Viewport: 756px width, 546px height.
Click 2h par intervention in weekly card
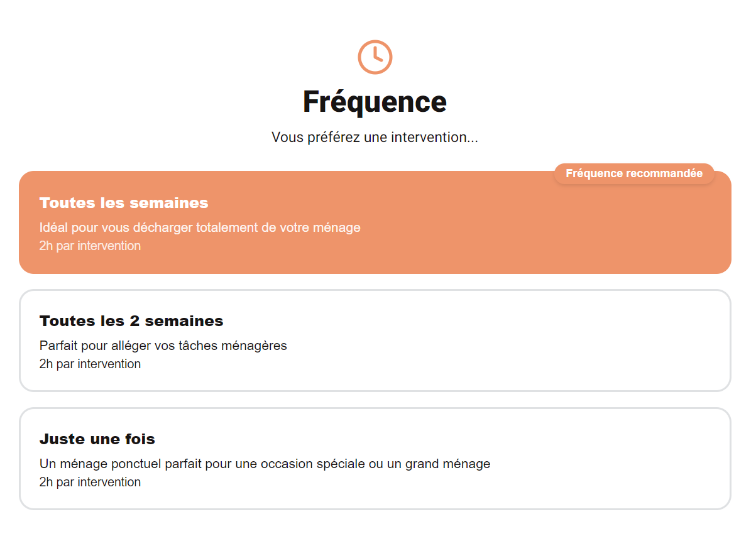coord(90,246)
